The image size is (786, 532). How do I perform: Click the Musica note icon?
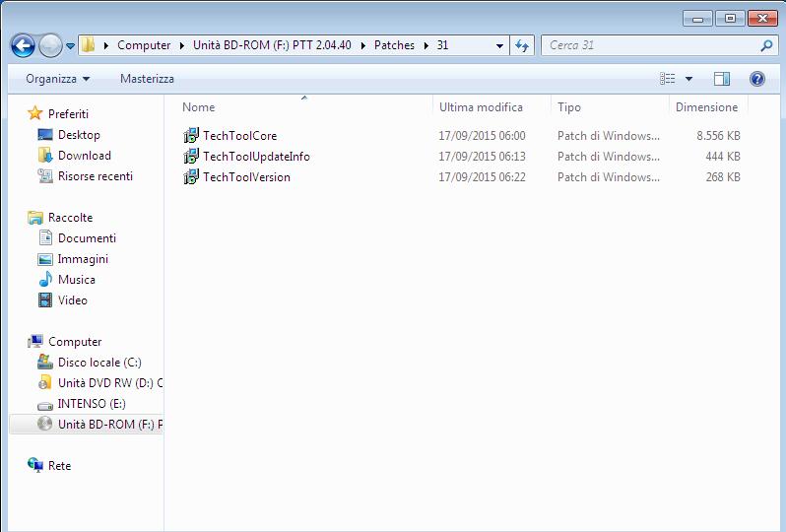pos(45,279)
